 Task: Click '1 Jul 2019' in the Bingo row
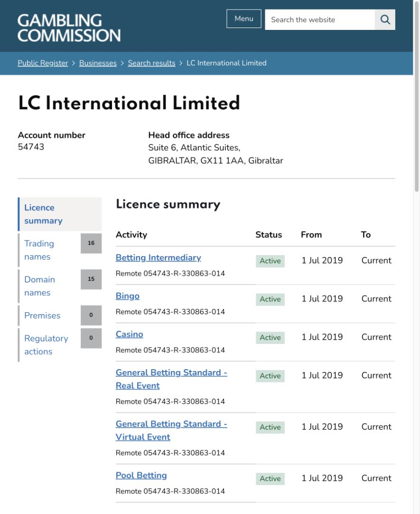click(x=322, y=299)
